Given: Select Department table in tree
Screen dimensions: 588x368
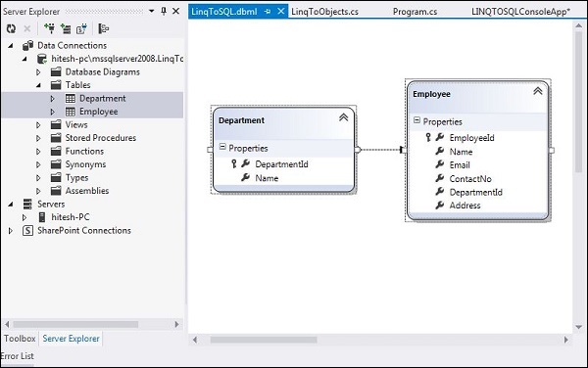Looking at the screenshot, I should coord(102,99).
